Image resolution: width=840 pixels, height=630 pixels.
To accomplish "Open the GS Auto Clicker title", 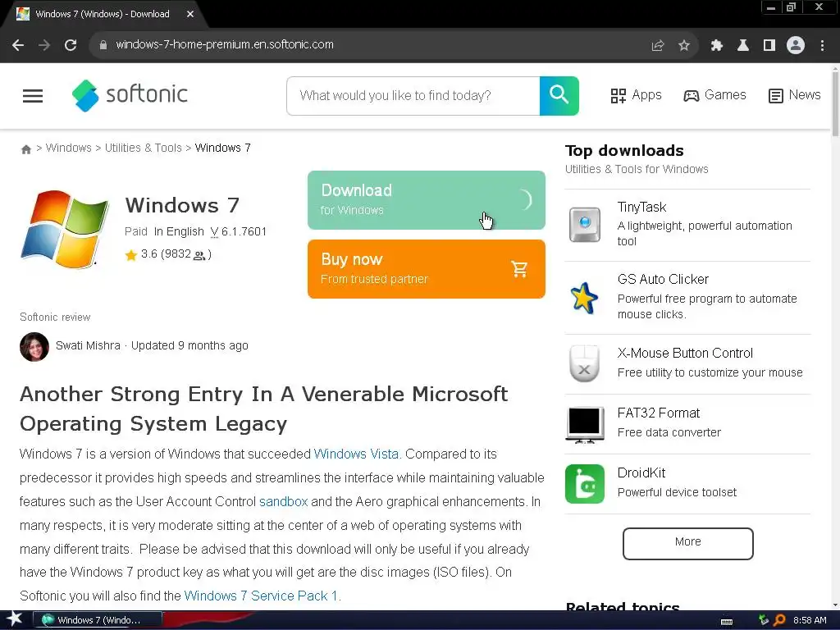I will tap(663, 279).
